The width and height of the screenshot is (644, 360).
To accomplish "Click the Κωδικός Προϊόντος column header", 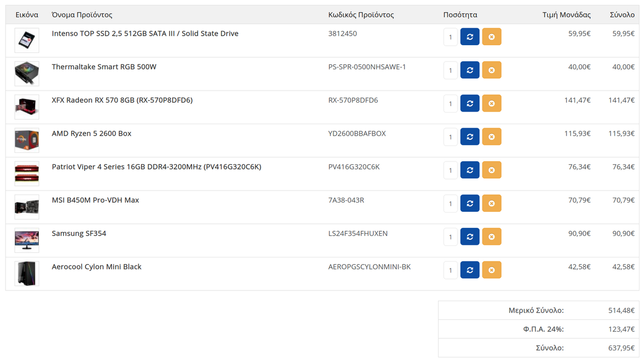I will (x=361, y=15).
